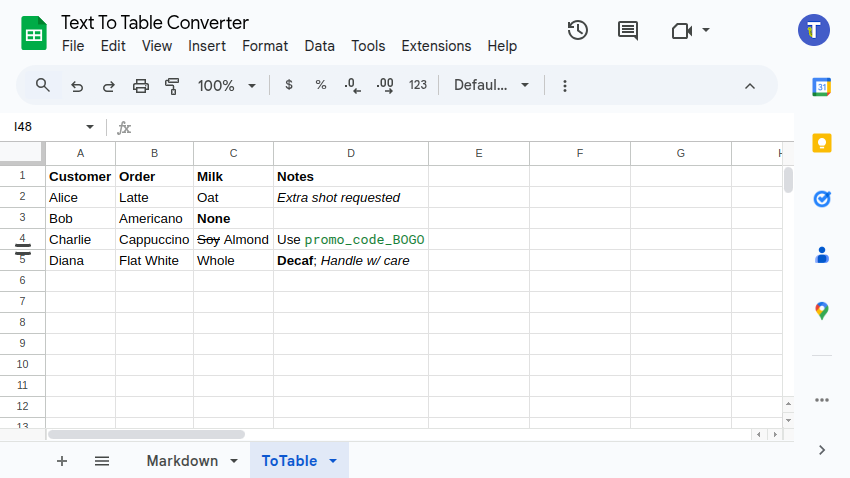Undo the last action
The width and height of the screenshot is (850, 478).
click(x=77, y=86)
